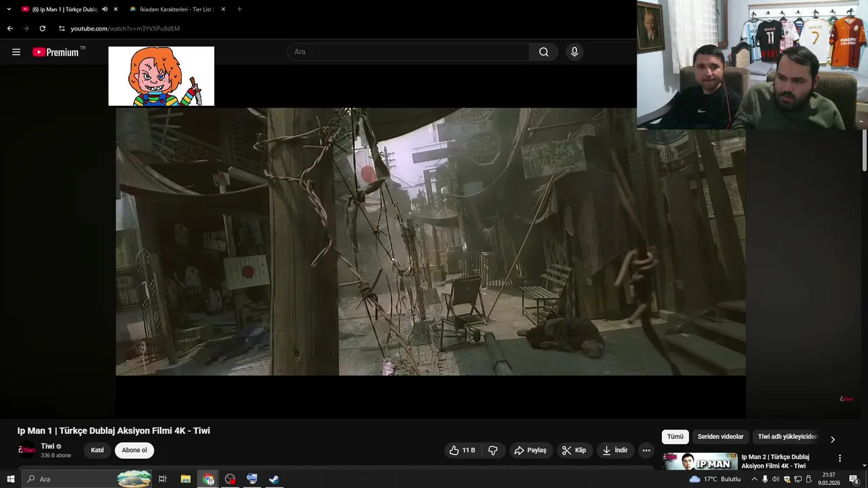This screenshot has height=488, width=868.
Task: Open Ip Man 2 Türkçe Dublaj title
Action: click(x=775, y=461)
